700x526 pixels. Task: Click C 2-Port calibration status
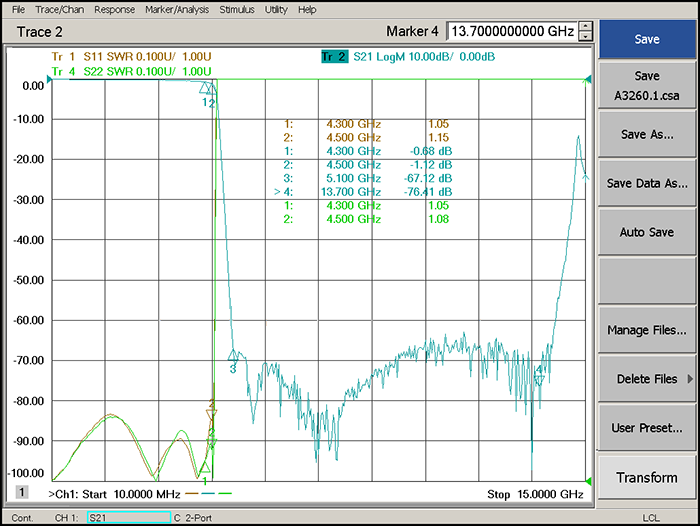click(193, 518)
